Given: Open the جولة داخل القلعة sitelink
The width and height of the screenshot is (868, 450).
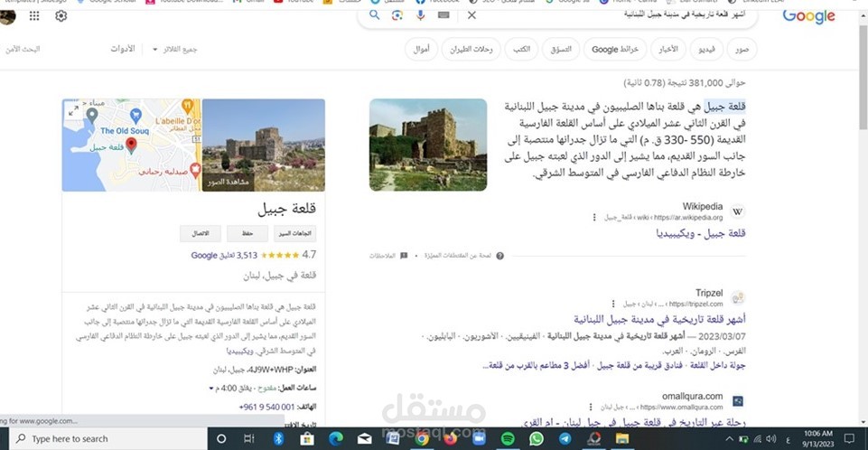Looking at the screenshot, I should pos(717,365).
